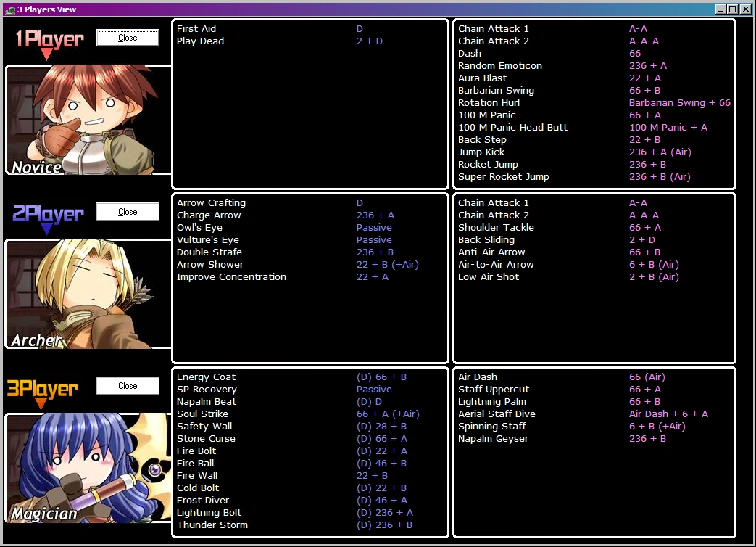Click the 1Player red arrow logo
The height and width of the screenshot is (547, 756).
tap(49, 43)
